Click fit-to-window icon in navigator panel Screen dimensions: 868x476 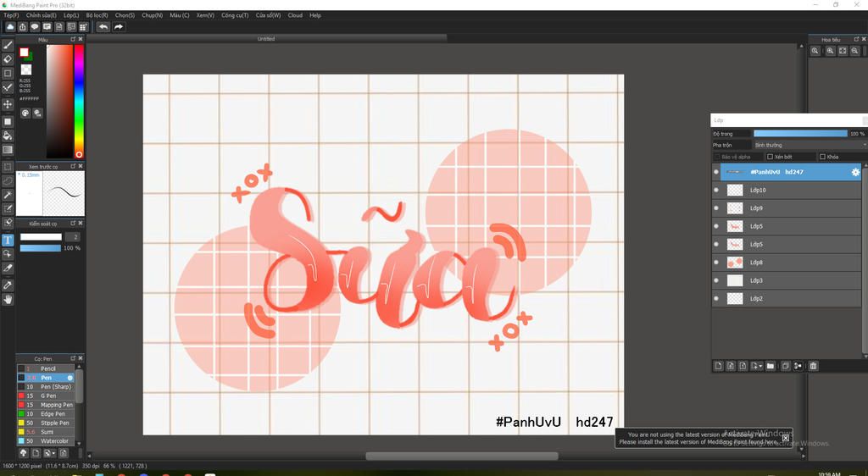(x=843, y=51)
